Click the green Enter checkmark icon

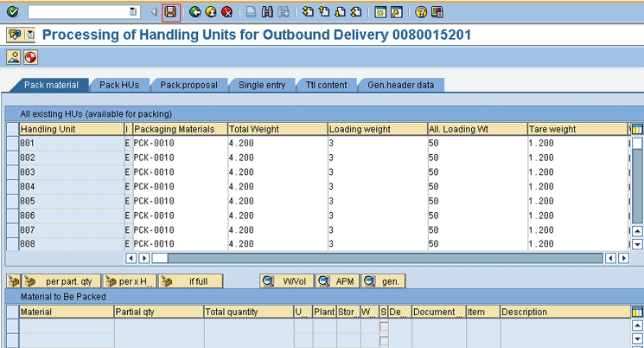click(x=12, y=12)
